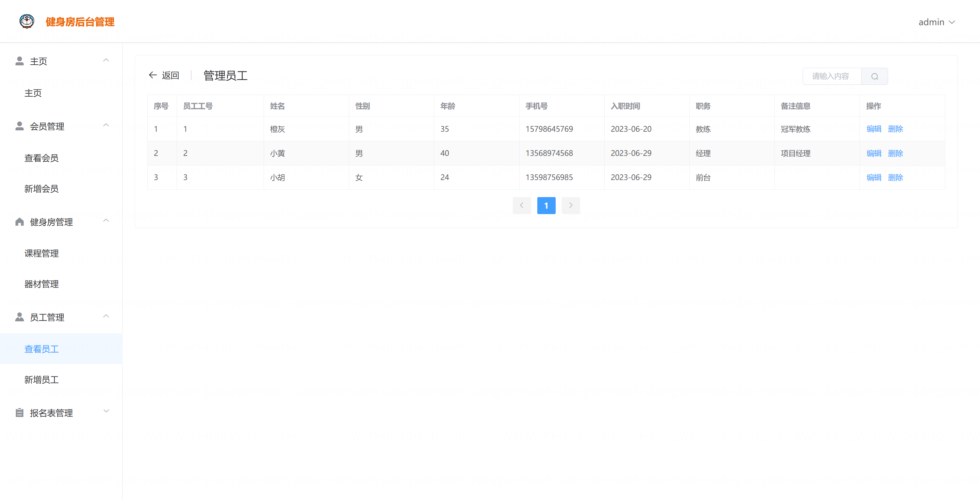980x499 pixels.
Task: Delete employee 小胡's record
Action: click(x=895, y=177)
